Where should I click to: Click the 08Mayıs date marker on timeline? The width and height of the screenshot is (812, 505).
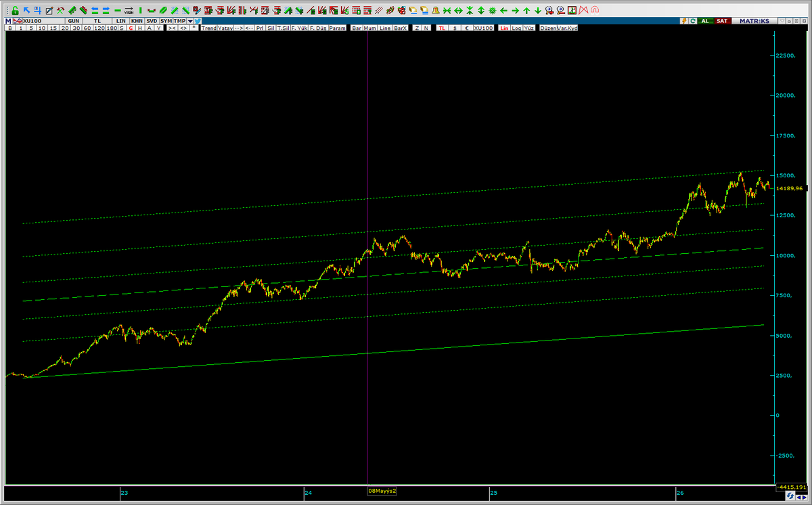[382, 490]
